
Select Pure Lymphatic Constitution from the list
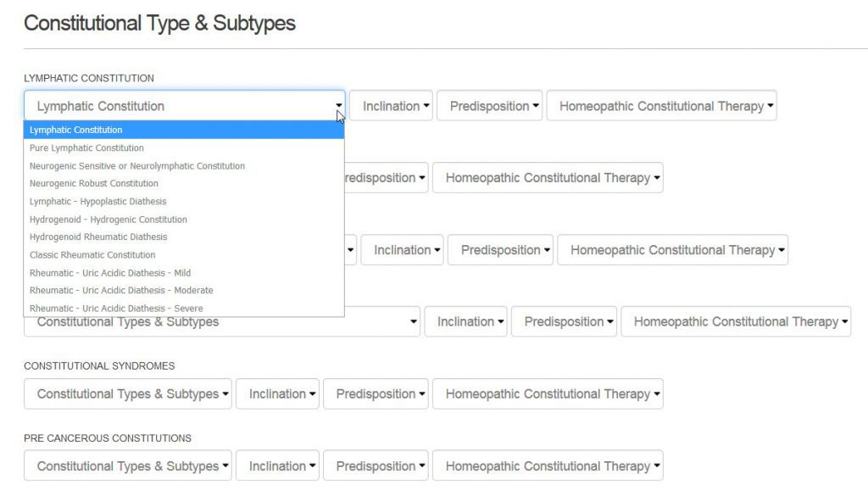[x=184, y=148]
